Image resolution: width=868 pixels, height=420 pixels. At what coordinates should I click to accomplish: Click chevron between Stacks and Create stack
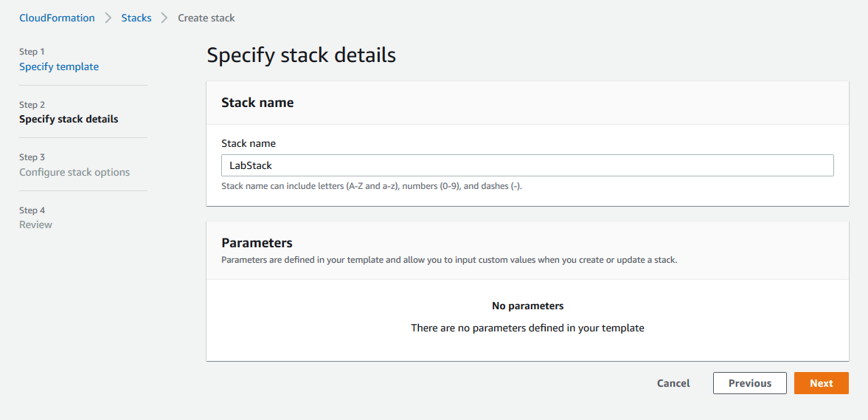coord(164,18)
